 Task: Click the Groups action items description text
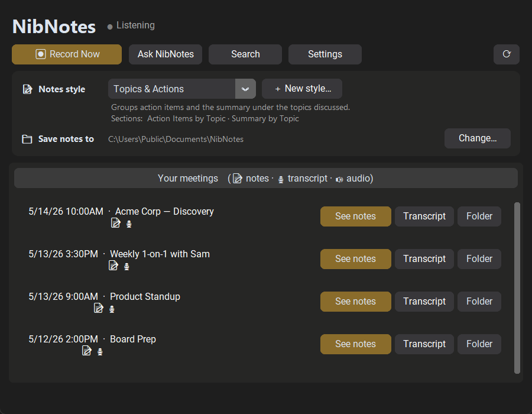(231, 107)
